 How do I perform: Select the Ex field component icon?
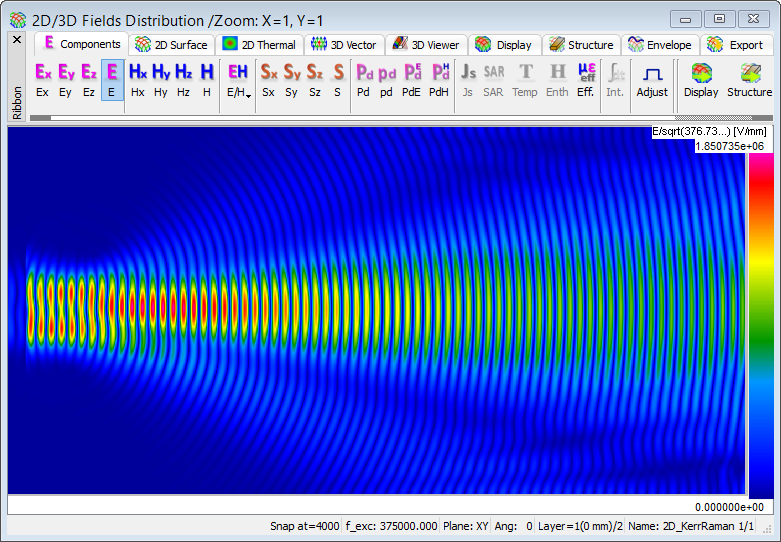42,79
